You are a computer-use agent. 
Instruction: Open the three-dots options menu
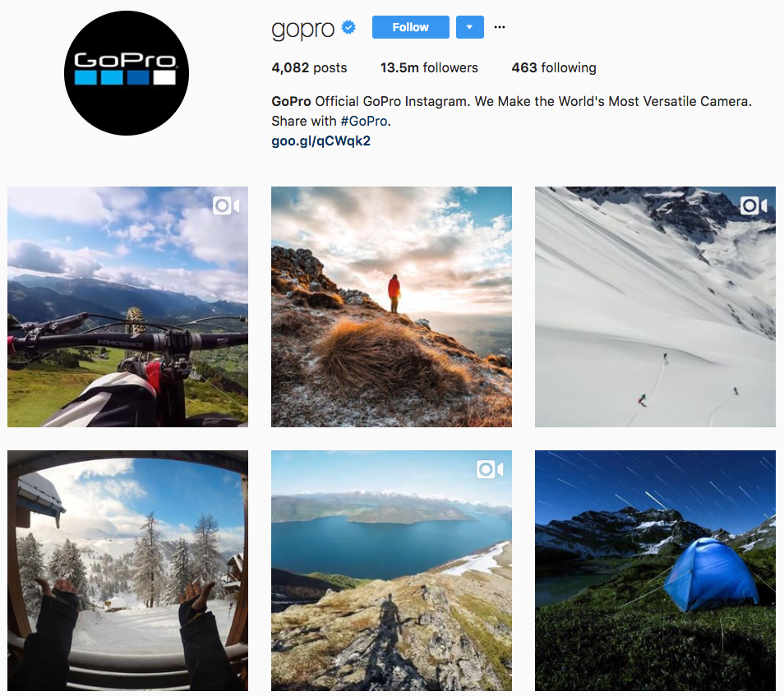pos(500,27)
